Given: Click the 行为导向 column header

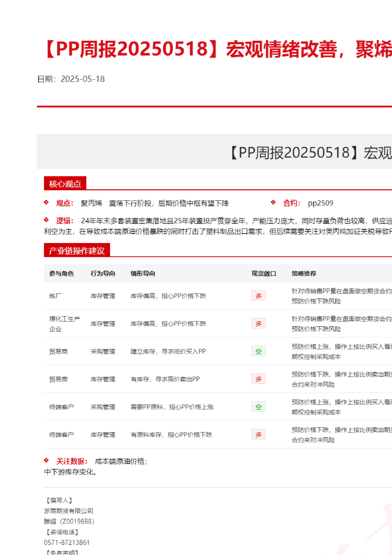Looking at the screenshot, I should point(103,274).
